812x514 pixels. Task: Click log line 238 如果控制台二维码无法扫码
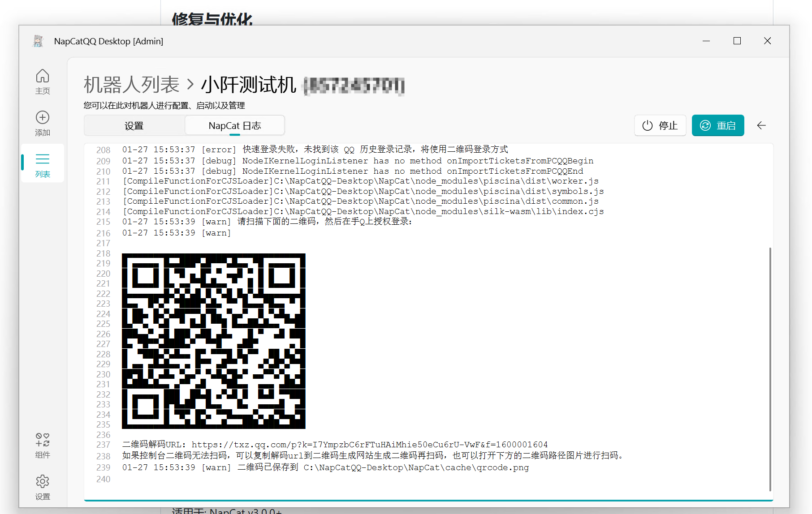click(373, 456)
